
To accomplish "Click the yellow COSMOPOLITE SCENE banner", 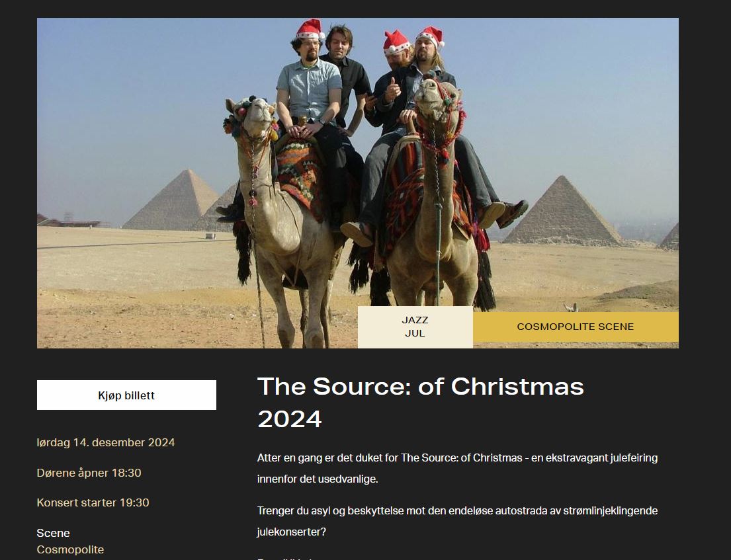I will (x=576, y=327).
